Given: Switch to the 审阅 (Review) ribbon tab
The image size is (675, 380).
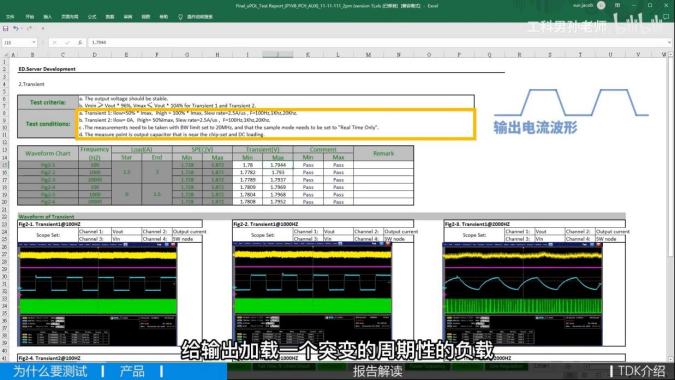Looking at the screenshot, I should pos(128,17).
